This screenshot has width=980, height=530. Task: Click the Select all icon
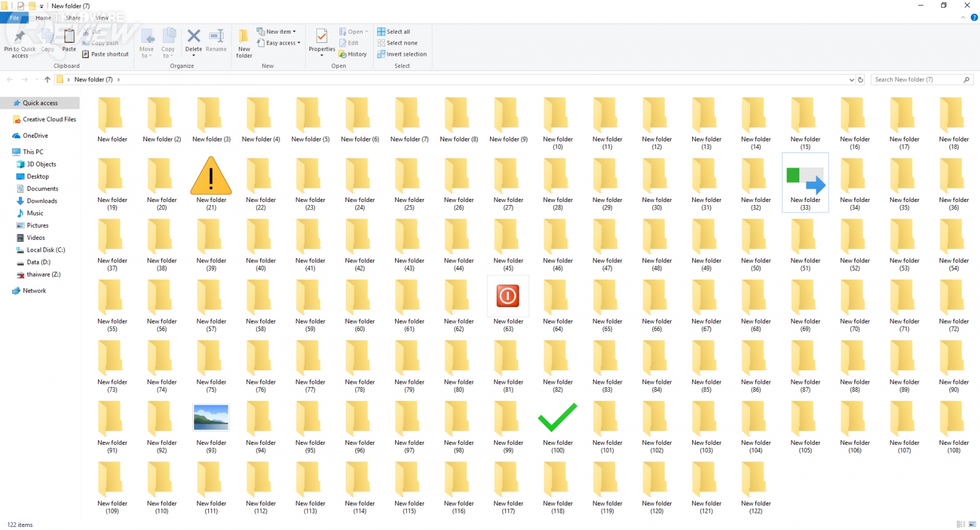381,32
